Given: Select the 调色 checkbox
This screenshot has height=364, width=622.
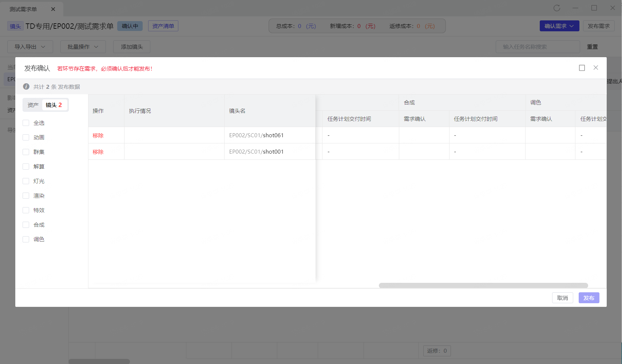Looking at the screenshot, I should coord(26,240).
